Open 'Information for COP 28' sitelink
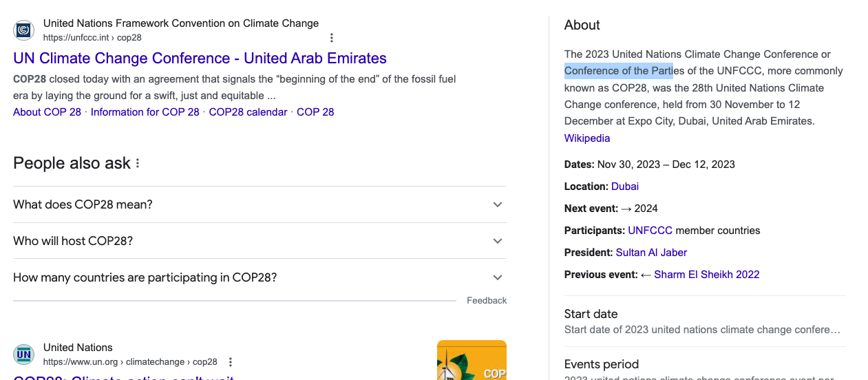The image size is (868, 380). click(145, 112)
